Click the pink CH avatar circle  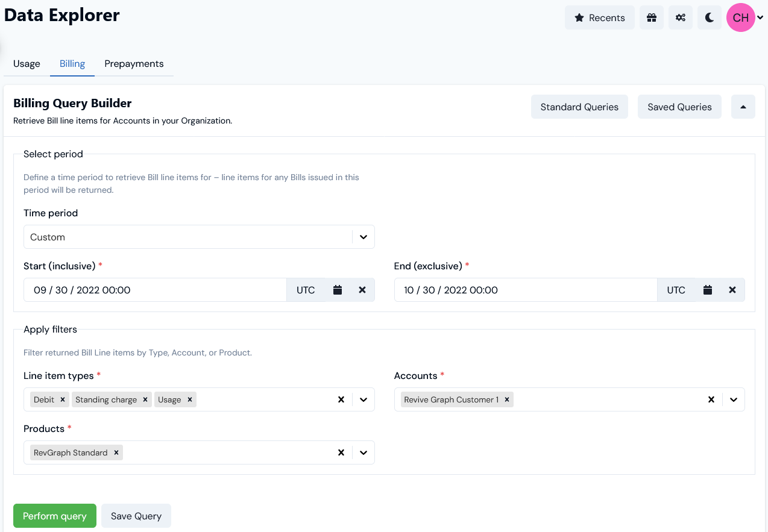click(740, 17)
